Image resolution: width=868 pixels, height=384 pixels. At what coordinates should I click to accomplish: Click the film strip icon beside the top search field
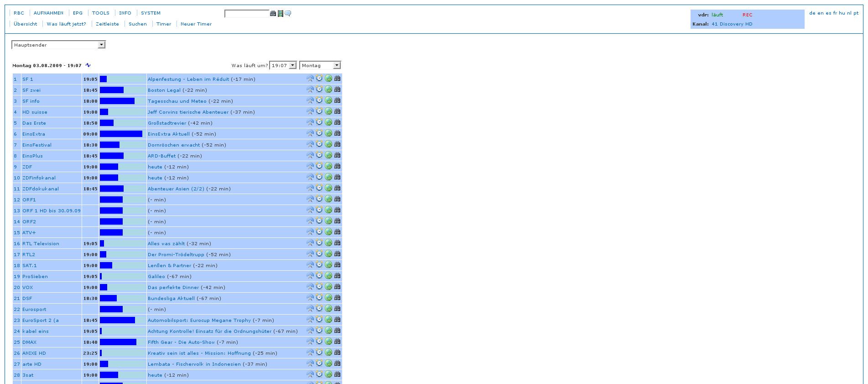[281, 13]
